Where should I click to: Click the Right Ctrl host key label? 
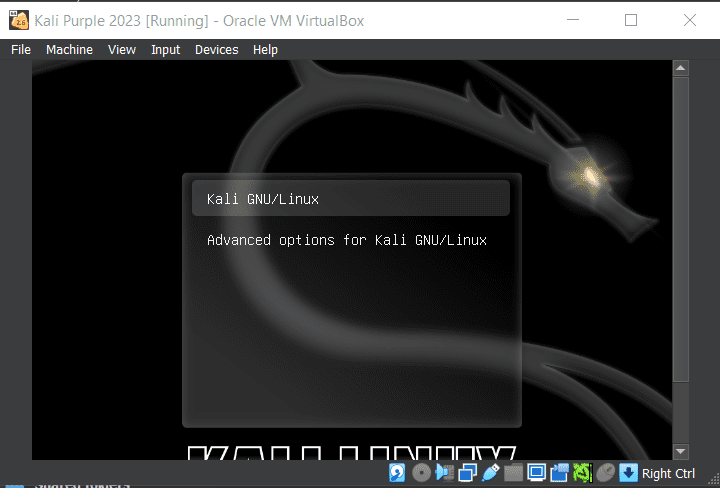(669, 473)
